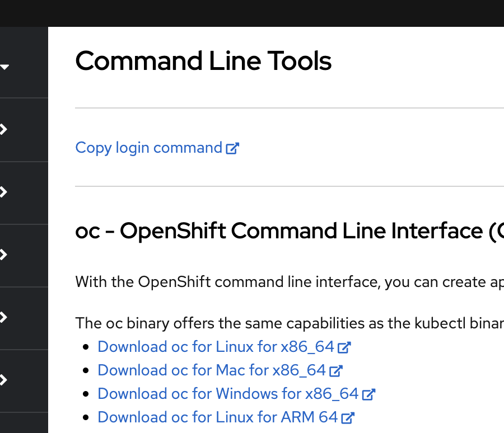Click external-link icon after Windows x86_64 download
The height and width of the screenshot is (433, 504).
pyautogui.click(x=368, y=394)
